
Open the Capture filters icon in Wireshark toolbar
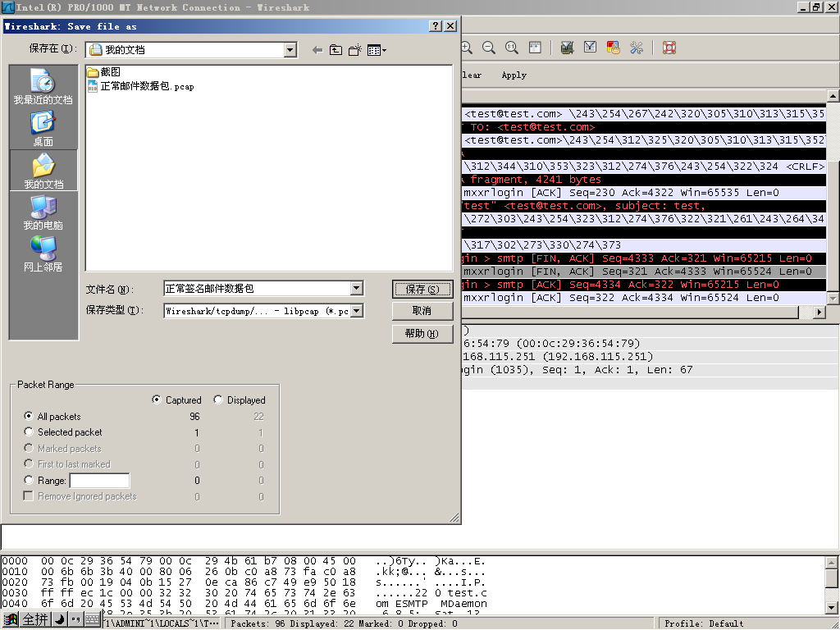point(567,48)
